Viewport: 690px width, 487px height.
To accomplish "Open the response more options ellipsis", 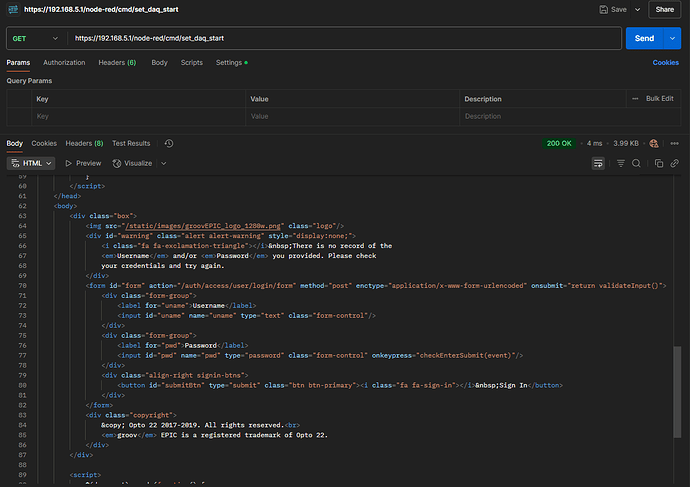I will 674,143.
